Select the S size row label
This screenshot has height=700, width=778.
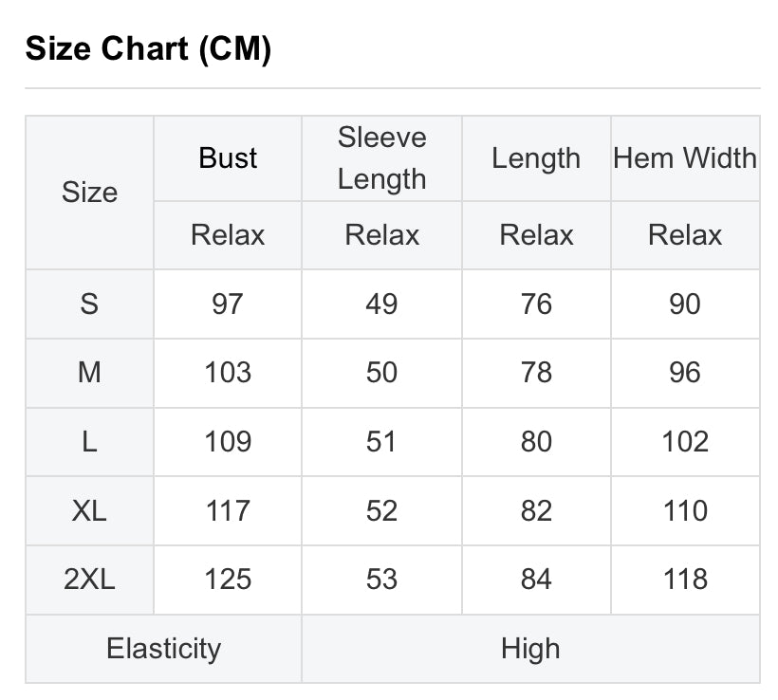point(89,304)
